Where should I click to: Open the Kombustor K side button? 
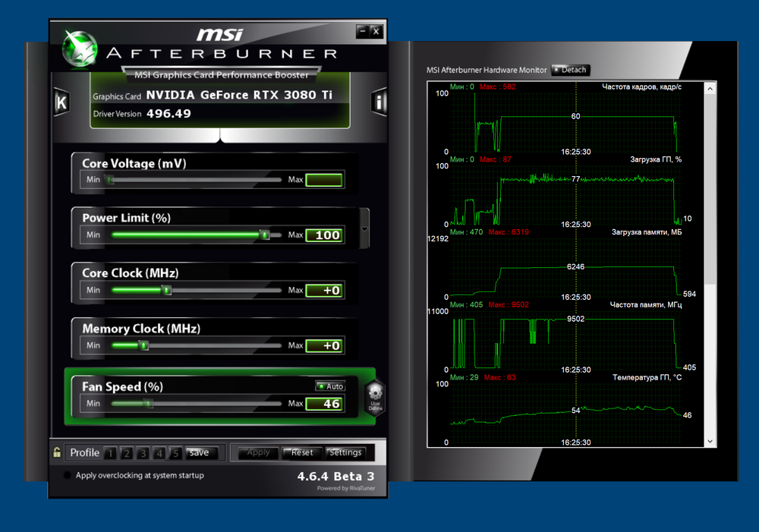61,102
